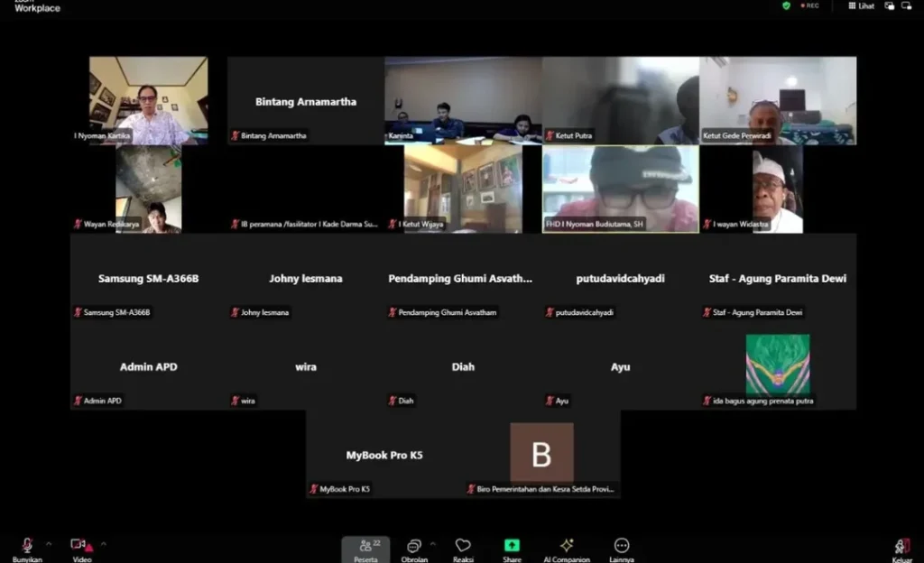The width and height of the screenshot is (924, 563).
Task: Click the green encryption shield icon
Action: (x=786, y=5)
